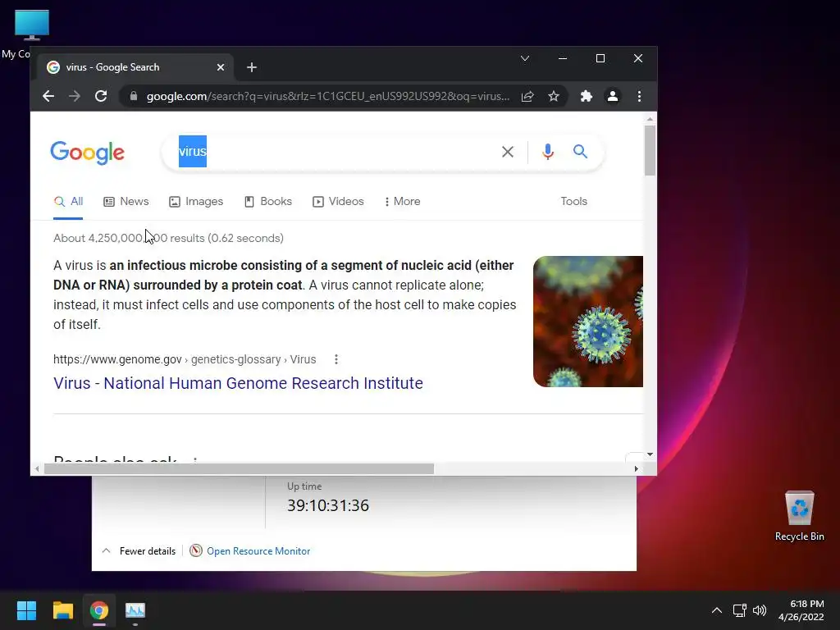Click Chrome's address bar URL
Screen dimensions: 840x630
328,97
